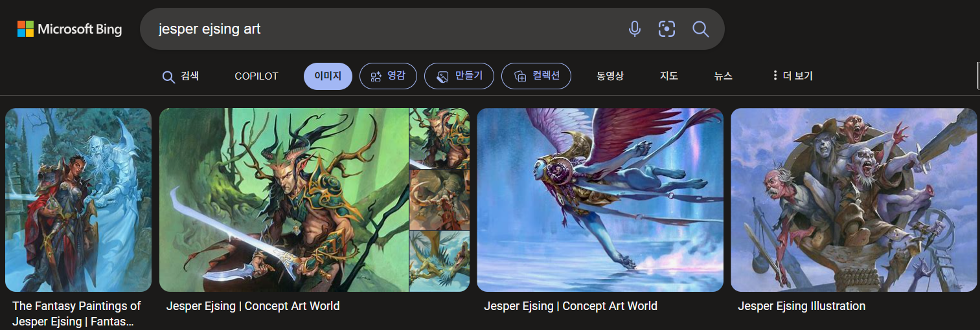Open the 뉴스 news tab
The width and height of the screenshot is (980, 330).
(x=724, y=76)
